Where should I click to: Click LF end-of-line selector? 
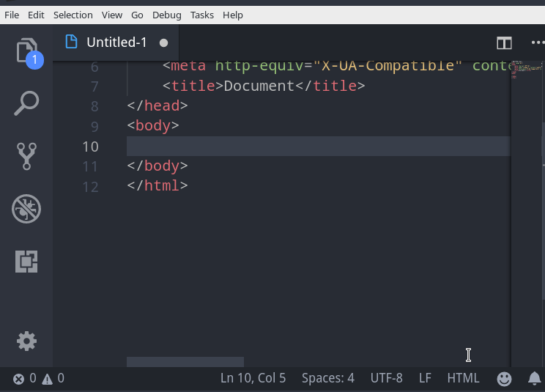(x=425, y=378)
